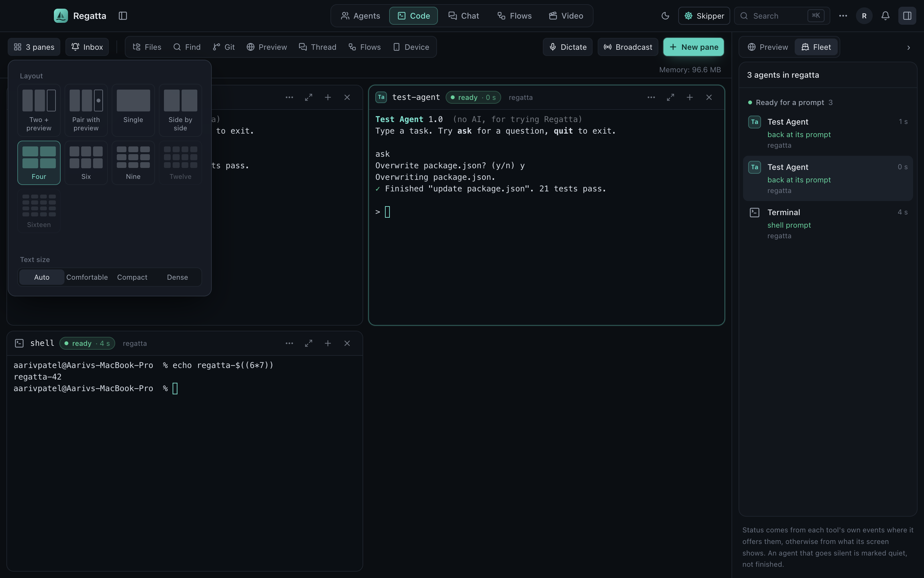Screen dimensions: 924x578
Task: Open the top bar more options ellipsis
Action: point(843,16)
